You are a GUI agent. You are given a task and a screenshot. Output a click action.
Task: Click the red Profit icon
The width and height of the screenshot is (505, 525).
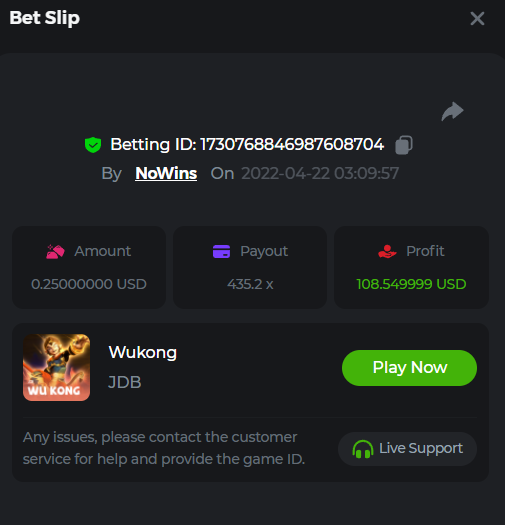387,251
